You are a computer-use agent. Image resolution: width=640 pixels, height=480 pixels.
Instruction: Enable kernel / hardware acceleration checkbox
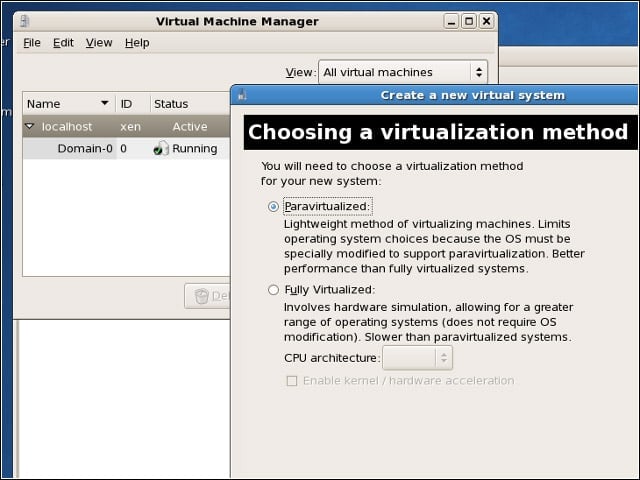[292, 381]
